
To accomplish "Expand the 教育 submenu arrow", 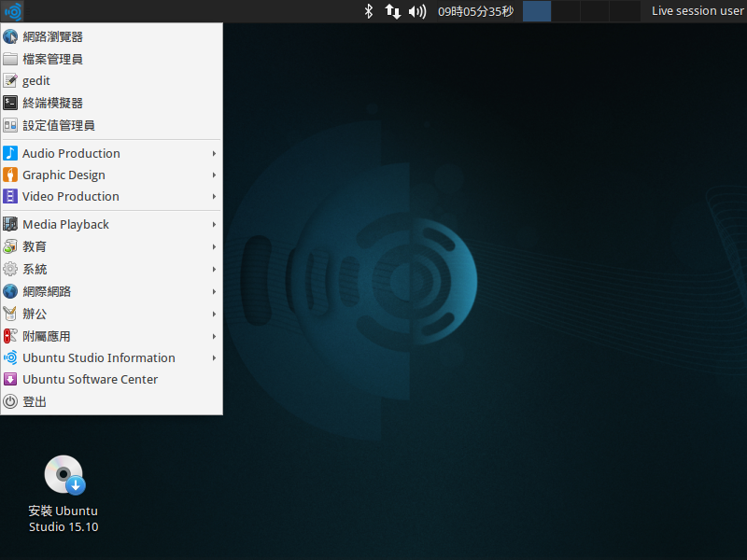I will pyautogui.click(x=215, y=246).
